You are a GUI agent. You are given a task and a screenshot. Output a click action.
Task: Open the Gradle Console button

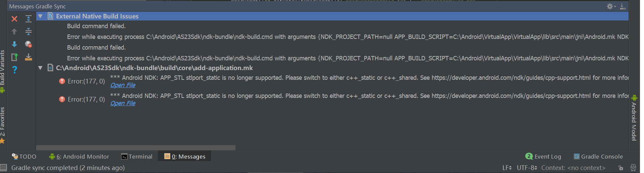pos(598,157)
